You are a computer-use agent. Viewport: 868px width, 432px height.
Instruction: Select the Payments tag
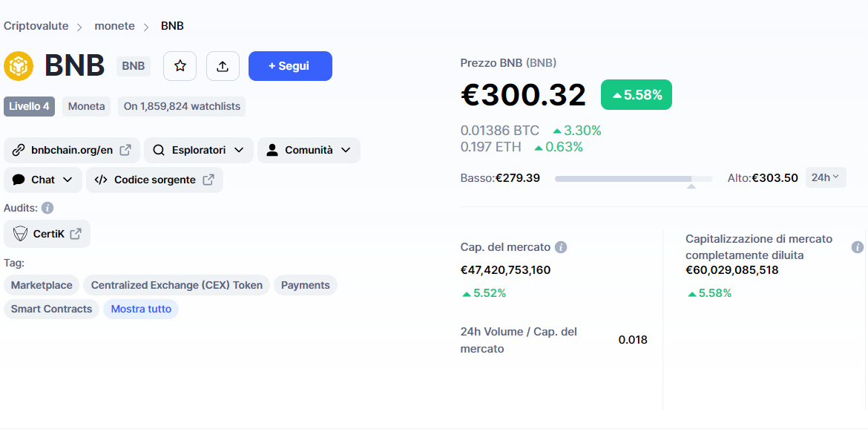pos(306,285)
